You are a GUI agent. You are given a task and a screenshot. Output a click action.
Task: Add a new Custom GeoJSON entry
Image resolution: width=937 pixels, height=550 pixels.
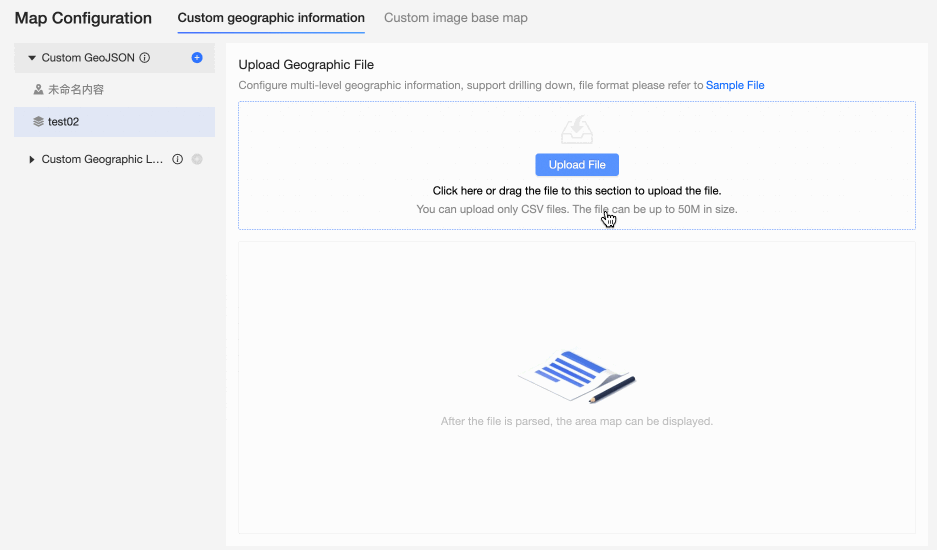pyautogui.click(x=197, y=57)
